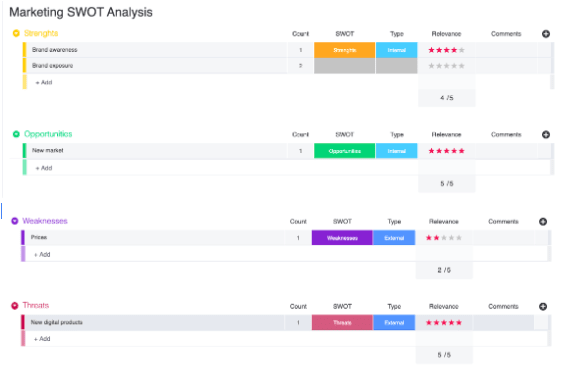Set empty SWOT status for Brand exposure
The image size is (561, 369).
345,66
